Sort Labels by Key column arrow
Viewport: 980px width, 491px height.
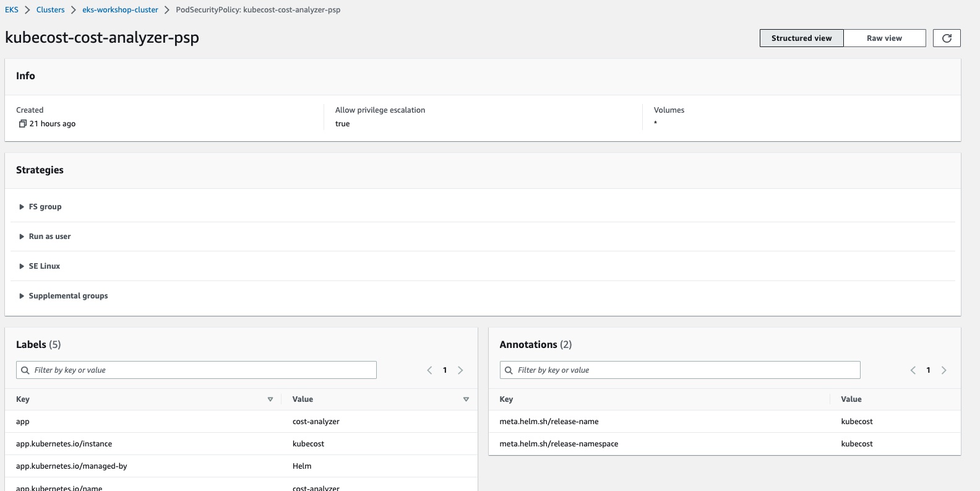coord(270,399)
